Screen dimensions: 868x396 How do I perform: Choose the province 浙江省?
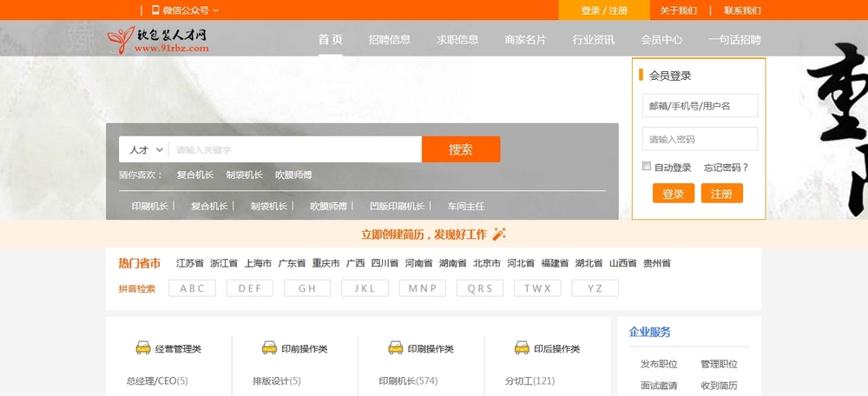click(224, 263)
